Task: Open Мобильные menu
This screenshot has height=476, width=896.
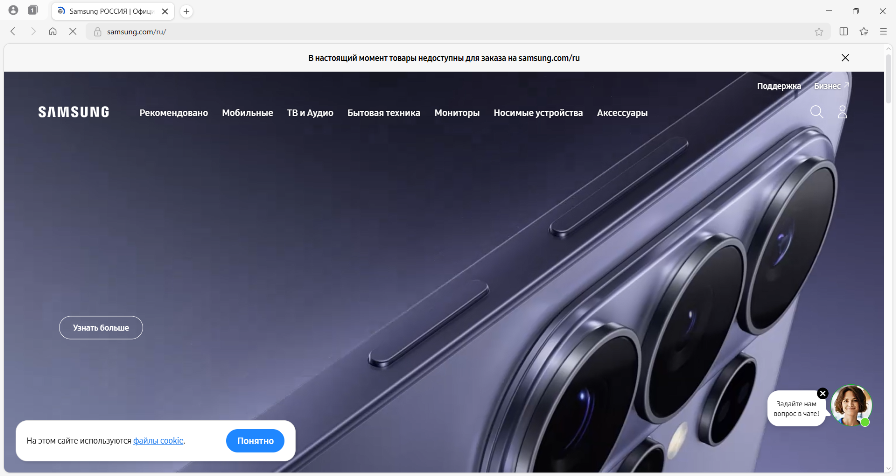Action: (247, 113)
